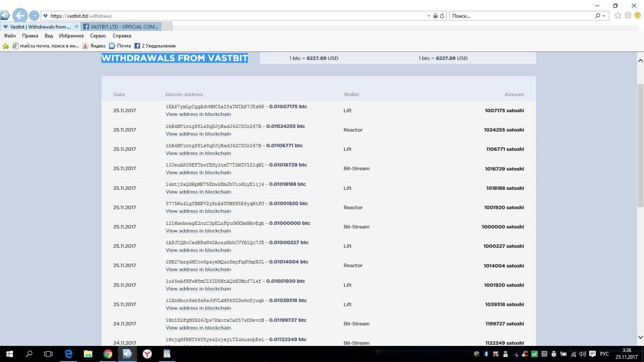Open Task View on the taskbar
The height and width of the screenshot is (362, 644).
(48, 354)
